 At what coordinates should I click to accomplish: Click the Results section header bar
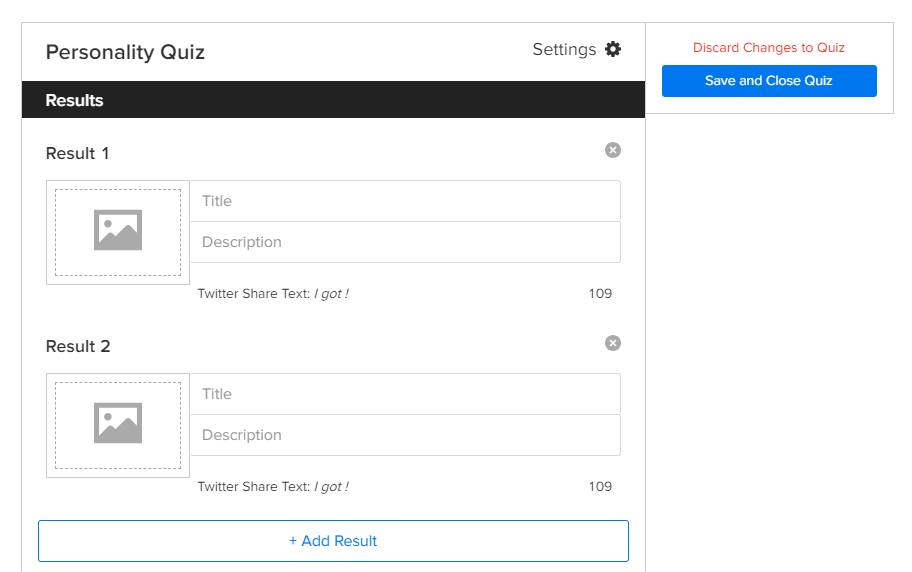(333, 100)
